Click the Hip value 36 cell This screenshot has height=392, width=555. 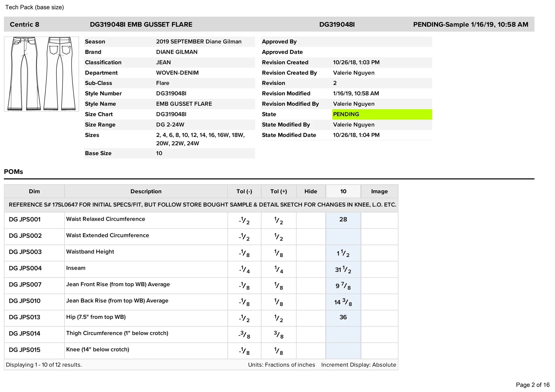click(343, 318)
